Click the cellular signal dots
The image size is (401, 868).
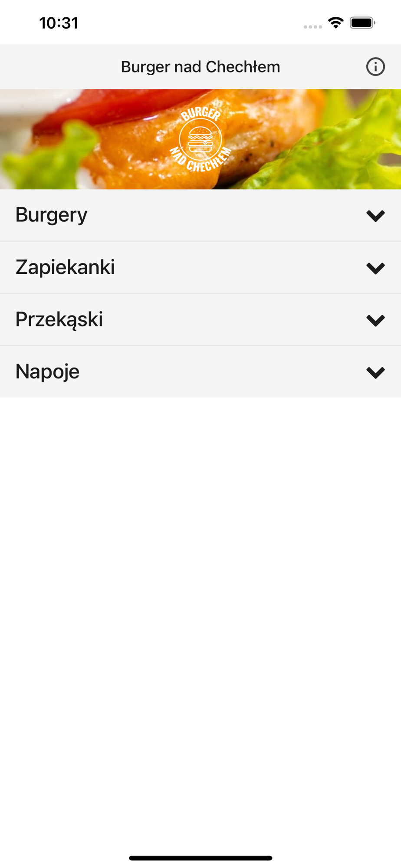(313, 27)
